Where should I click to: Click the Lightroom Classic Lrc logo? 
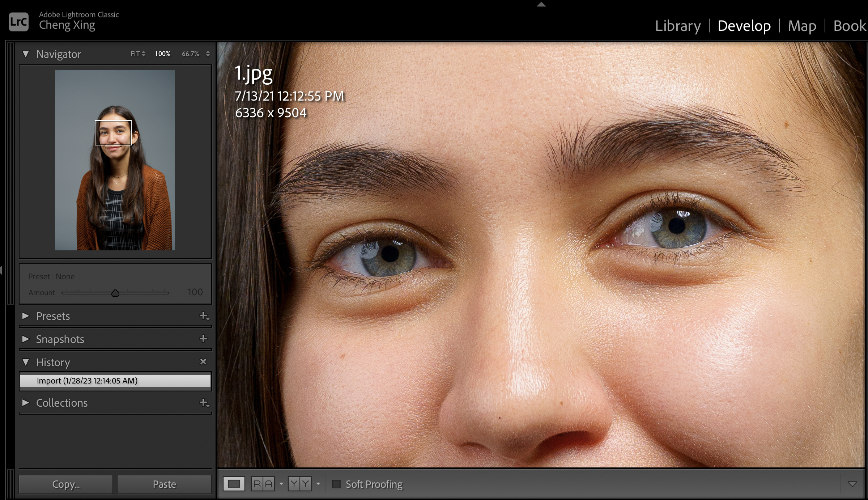[x=18, y=22]
